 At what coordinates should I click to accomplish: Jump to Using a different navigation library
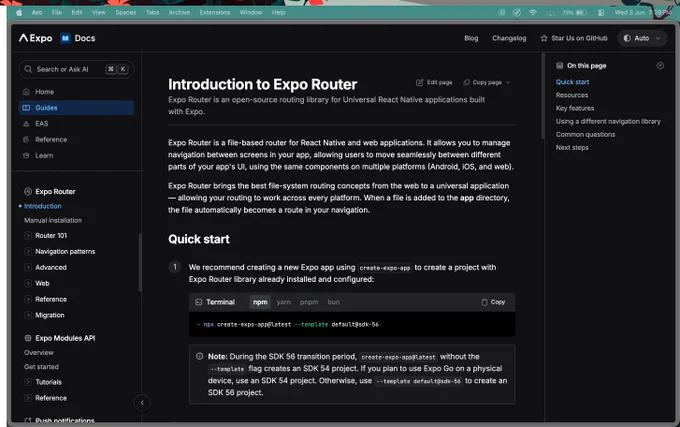608,122
